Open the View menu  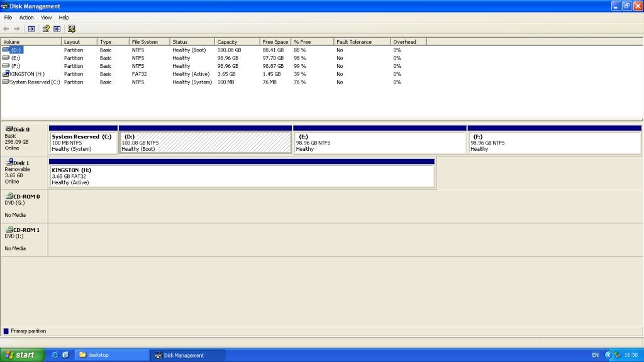47,18
